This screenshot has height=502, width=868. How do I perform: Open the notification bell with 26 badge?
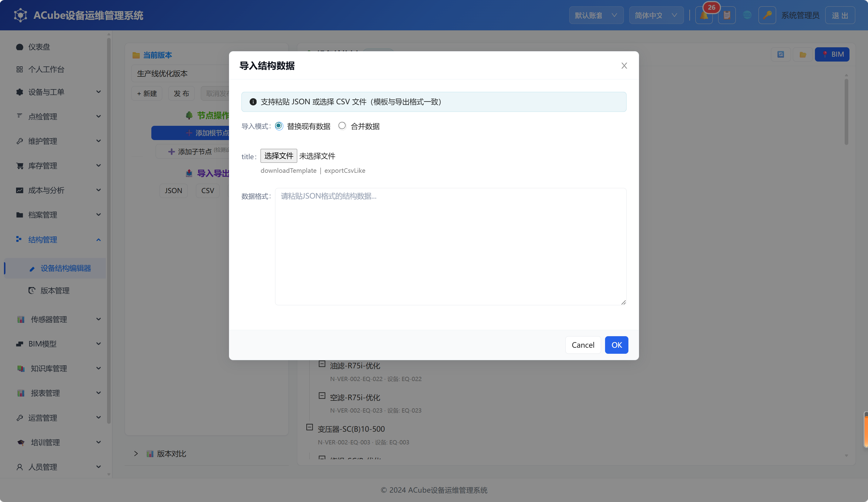click(x=704, y=15)
